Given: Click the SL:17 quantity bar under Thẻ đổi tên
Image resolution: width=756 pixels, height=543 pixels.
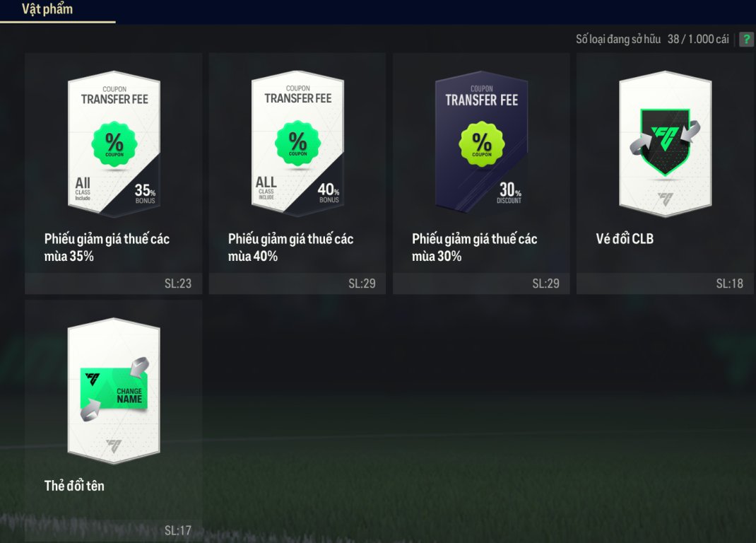Looking at the screenshot, I should pos(113,530).
